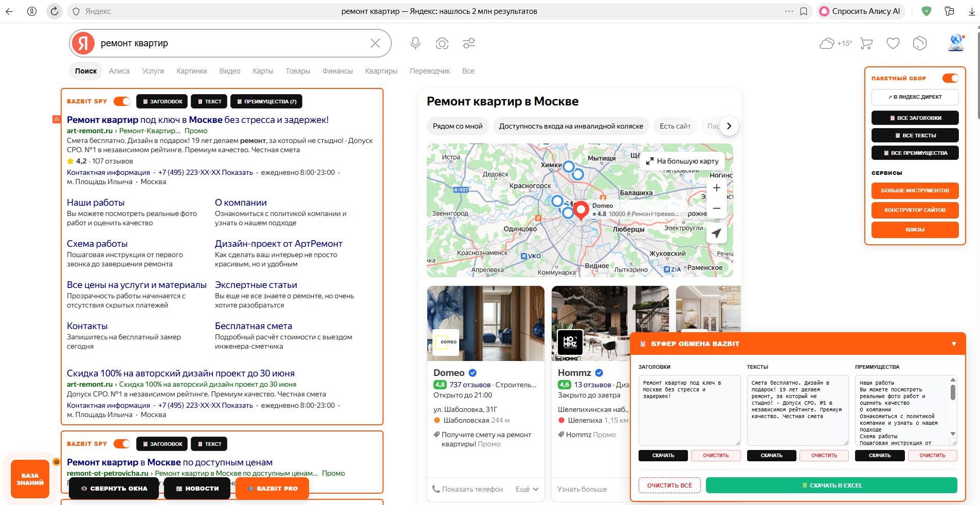
Task: Click the База знаний orange badge
Action: [30, 479]
